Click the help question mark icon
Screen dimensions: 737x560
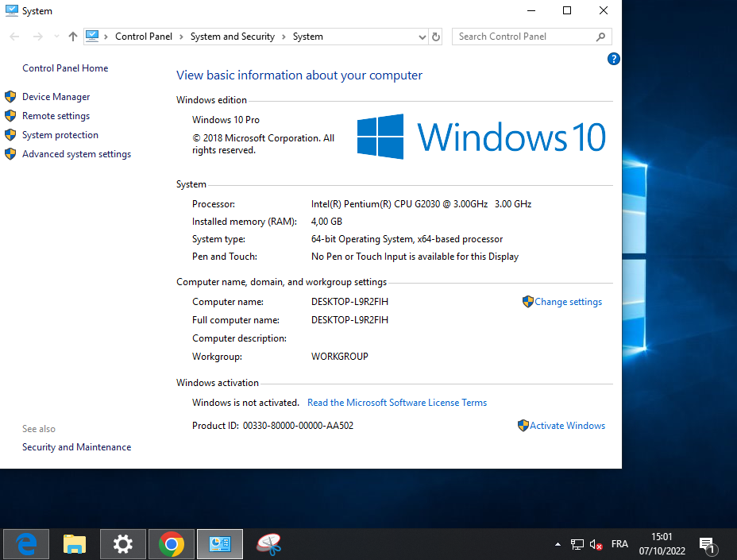[x=613, y=59]
